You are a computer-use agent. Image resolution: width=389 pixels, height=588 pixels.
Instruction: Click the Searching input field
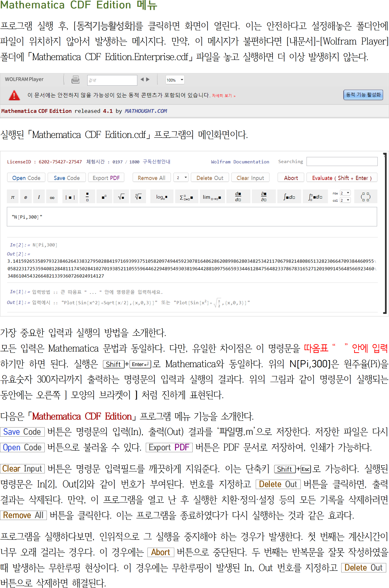click(342, 161)
